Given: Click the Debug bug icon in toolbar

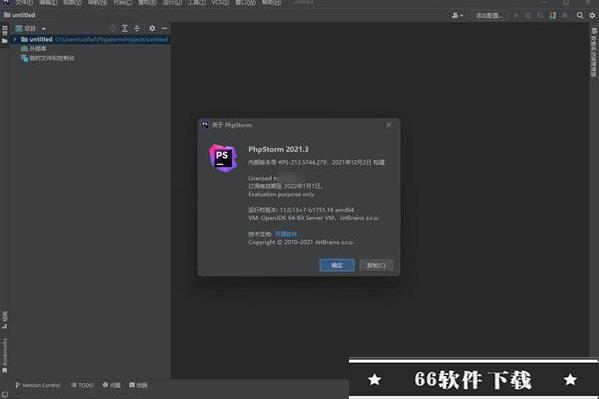Looking at the screenshot, I should (x=528, y=15).
